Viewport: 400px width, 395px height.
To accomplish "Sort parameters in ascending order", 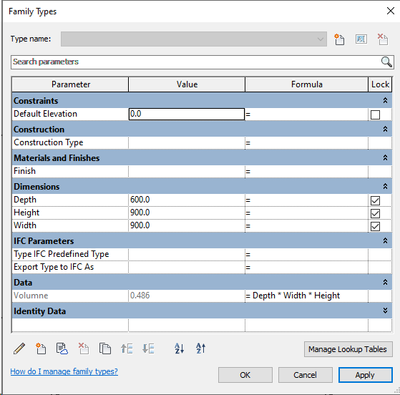I will point(179,349).
